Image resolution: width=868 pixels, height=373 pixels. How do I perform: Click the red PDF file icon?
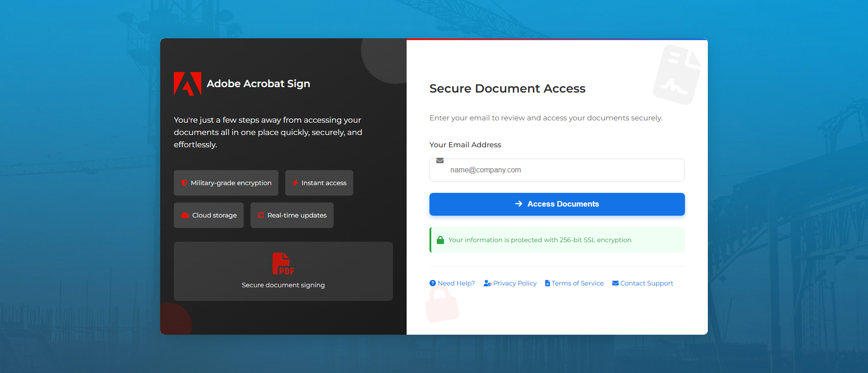pos(283,264)
